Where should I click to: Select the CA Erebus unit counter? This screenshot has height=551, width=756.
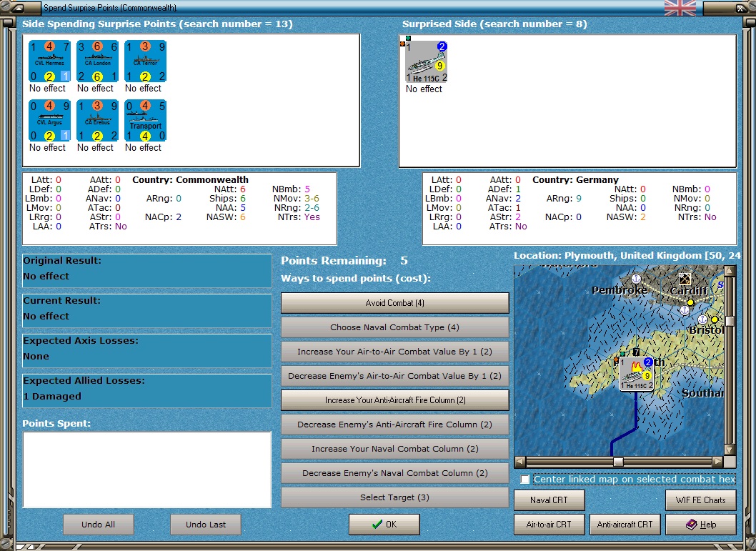[x=97, y=121]
